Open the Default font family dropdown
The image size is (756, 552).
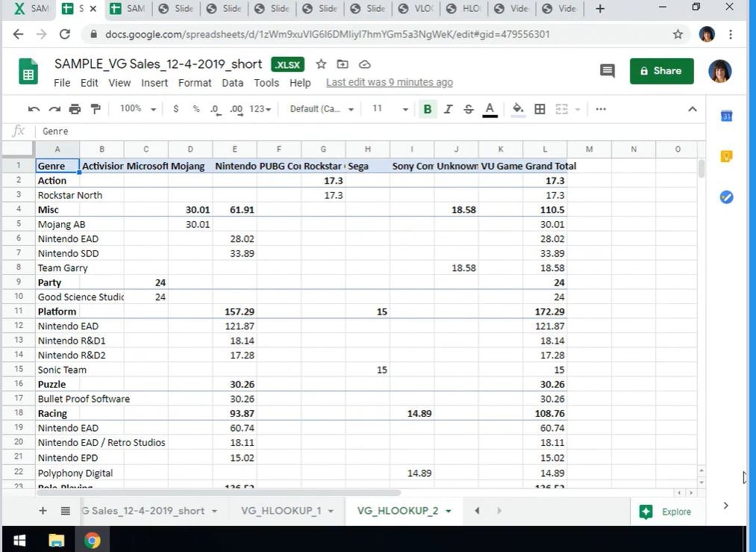tap(322, 109)
